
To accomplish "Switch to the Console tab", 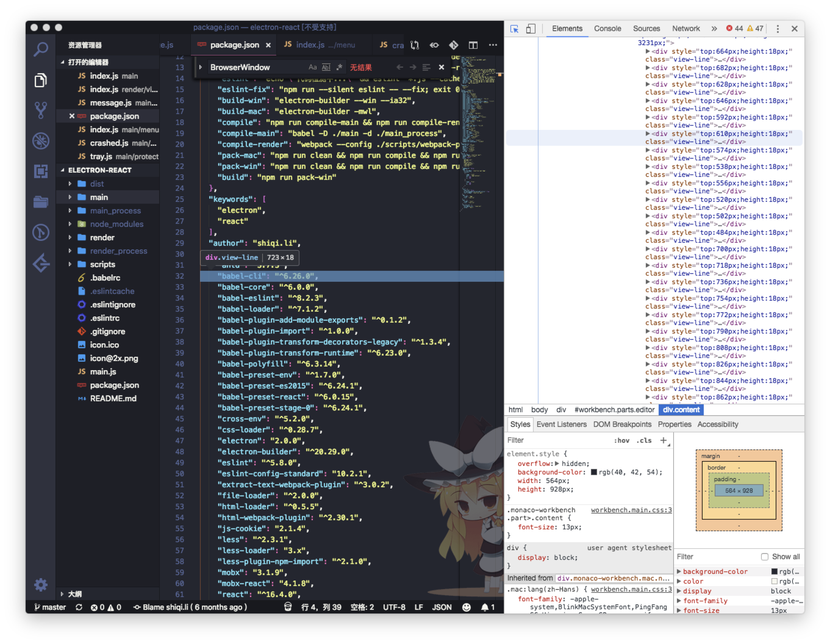I will pos(607,29).
